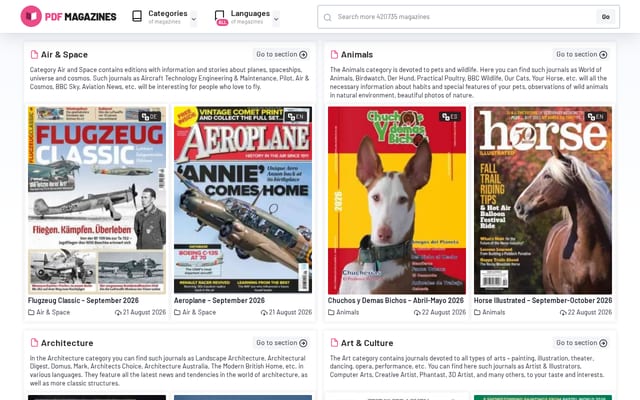Screen dimensions: 640x400
Task: Open the Chuchos y Demas Bichos cover
Action: (x=397, y=200)
